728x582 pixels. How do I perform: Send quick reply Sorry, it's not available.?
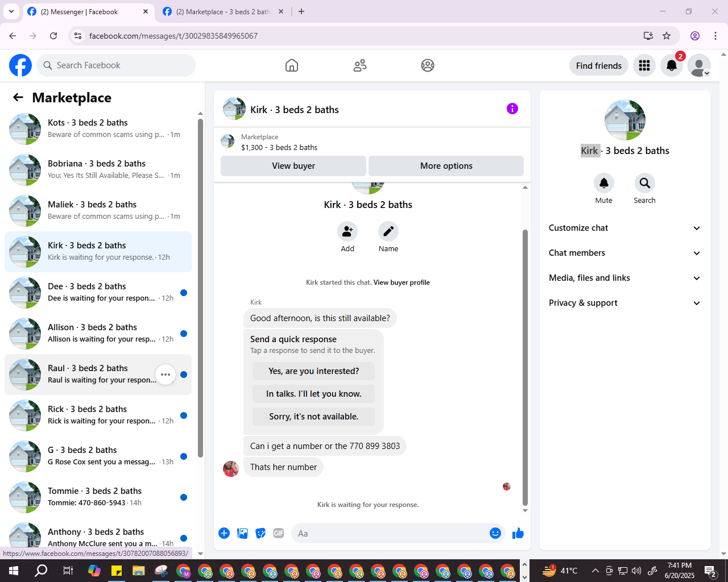314,417
